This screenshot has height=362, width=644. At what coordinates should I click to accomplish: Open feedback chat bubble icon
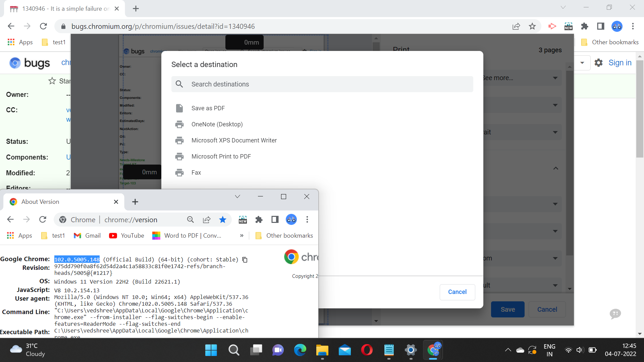pos(615,314)
